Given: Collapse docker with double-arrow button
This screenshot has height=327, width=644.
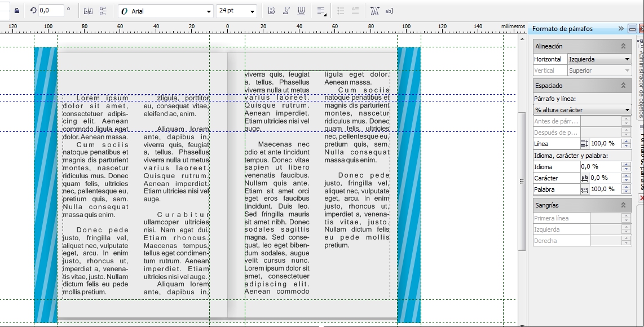Looking at the screenshot, I should [621, 28].
